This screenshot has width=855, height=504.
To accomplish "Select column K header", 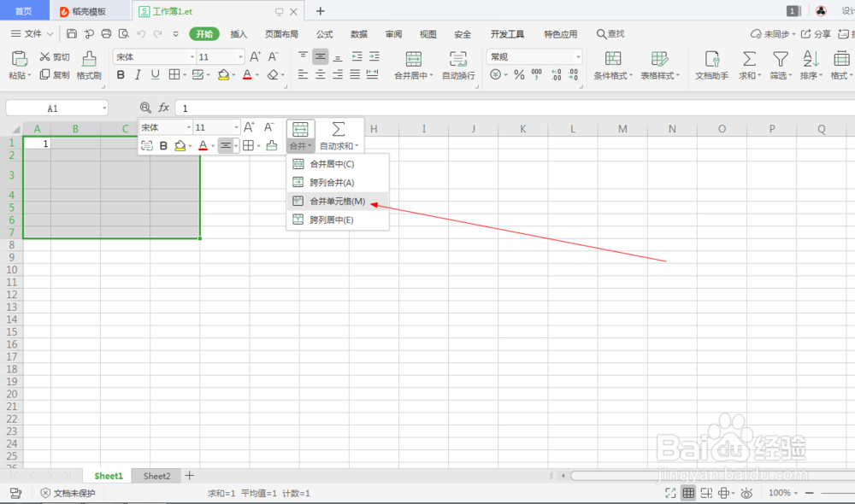I will 523,129.
